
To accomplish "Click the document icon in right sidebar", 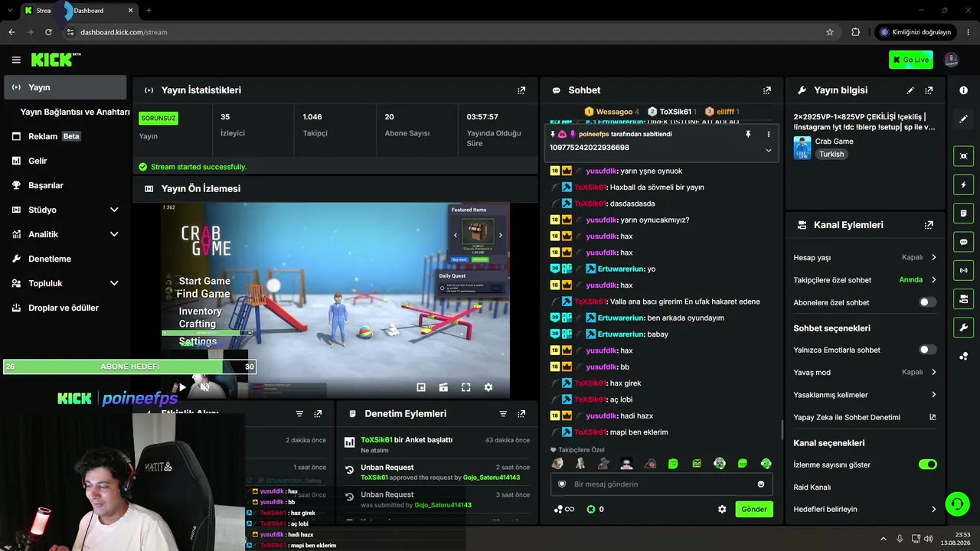I will click(963, 213).
